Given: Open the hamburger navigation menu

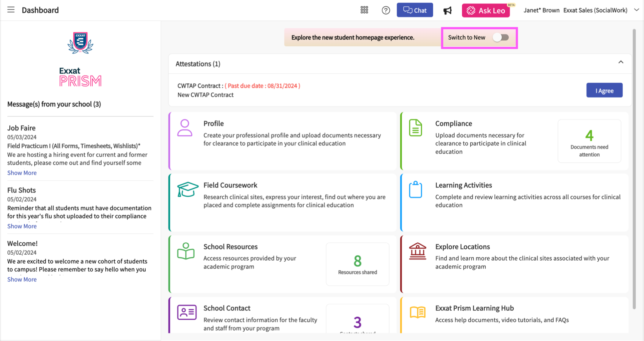Looking at the screenshot, I should tap(11, 10).
